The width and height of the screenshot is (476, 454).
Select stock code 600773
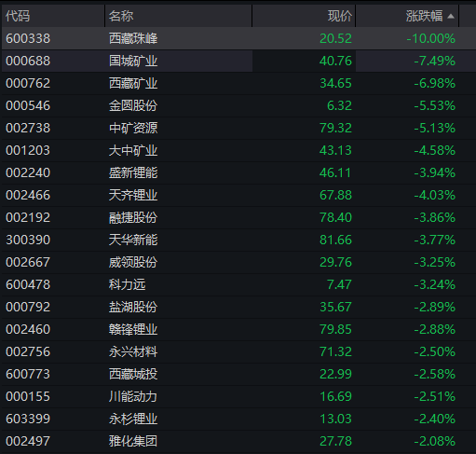point(28,374)
